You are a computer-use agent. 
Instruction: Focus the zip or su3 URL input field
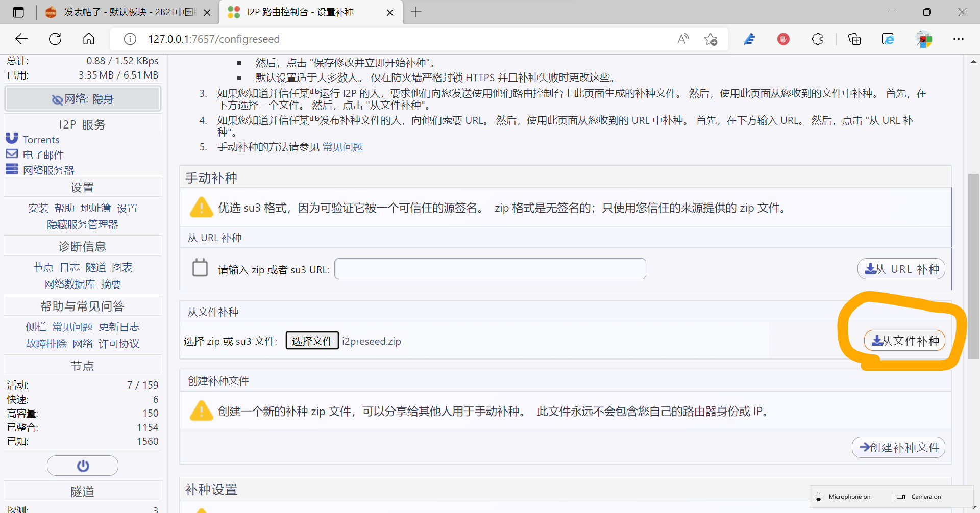(x=490, y=269)
